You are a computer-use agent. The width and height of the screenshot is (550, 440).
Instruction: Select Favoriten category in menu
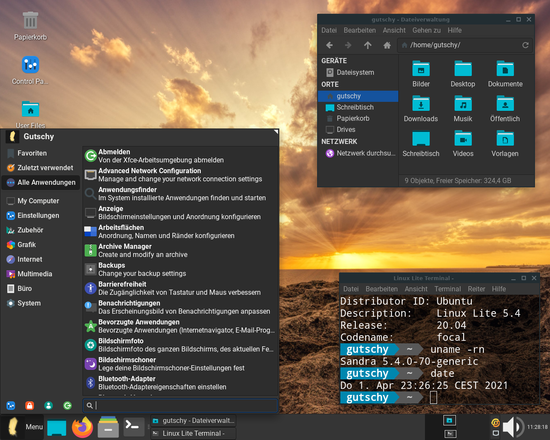[41, 153]
